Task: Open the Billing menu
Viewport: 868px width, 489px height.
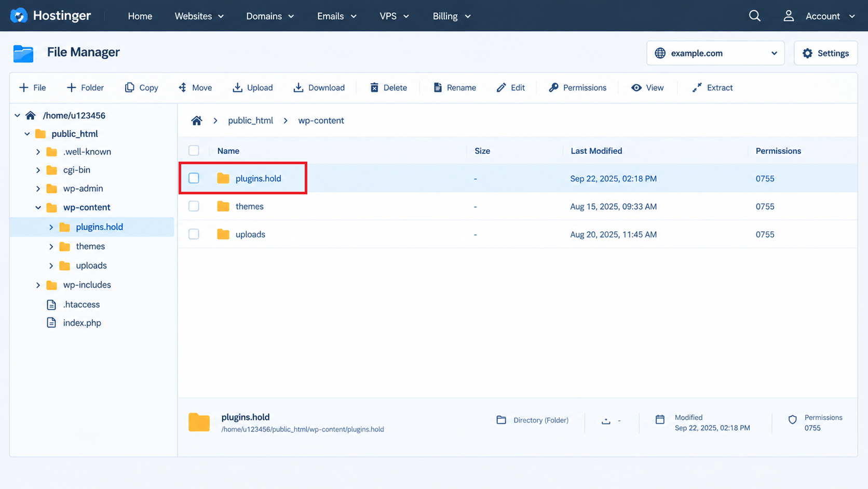Action: tap(452, 16)
